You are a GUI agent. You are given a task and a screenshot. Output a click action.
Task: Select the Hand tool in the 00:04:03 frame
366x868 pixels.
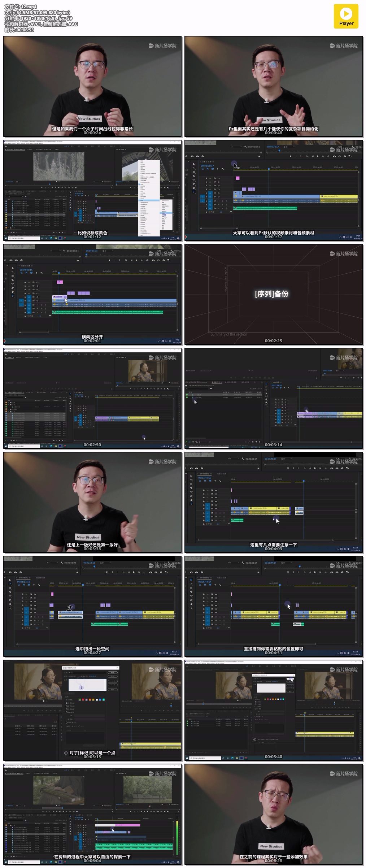tap(191, 499)
